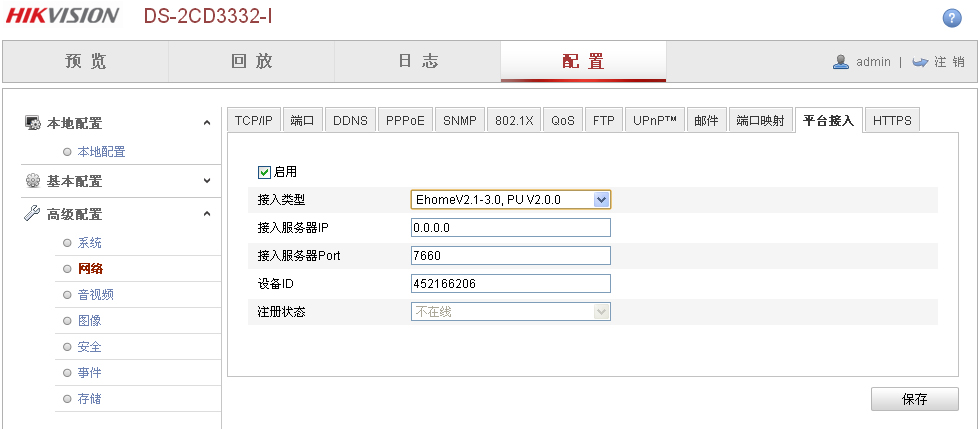
Task: Click the admin username link
Action: coord(873,62)
